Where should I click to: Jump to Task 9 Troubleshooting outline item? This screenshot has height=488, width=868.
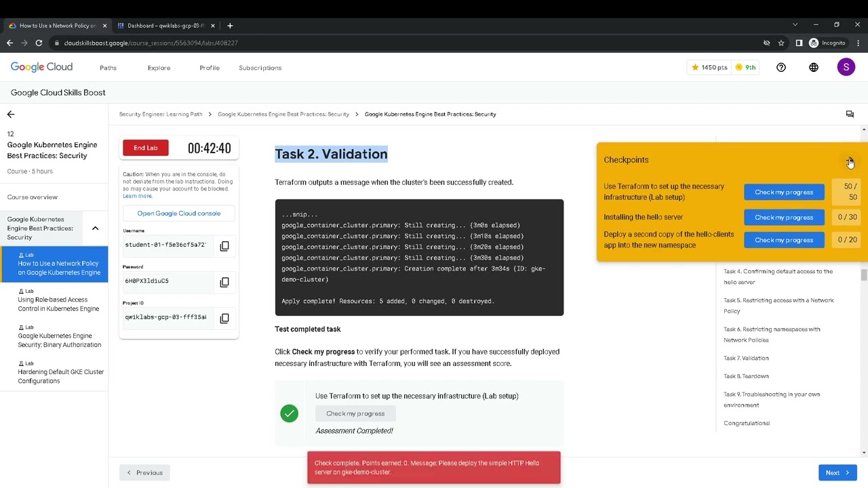[772, 400]
